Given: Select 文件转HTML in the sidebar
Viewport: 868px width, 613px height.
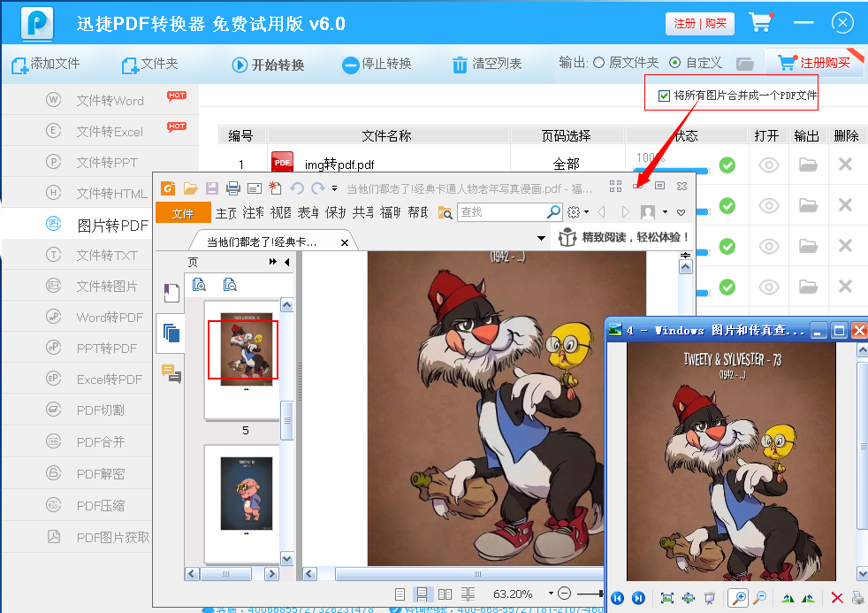Looking at the screenshot, I should click(x=78, y=193).
